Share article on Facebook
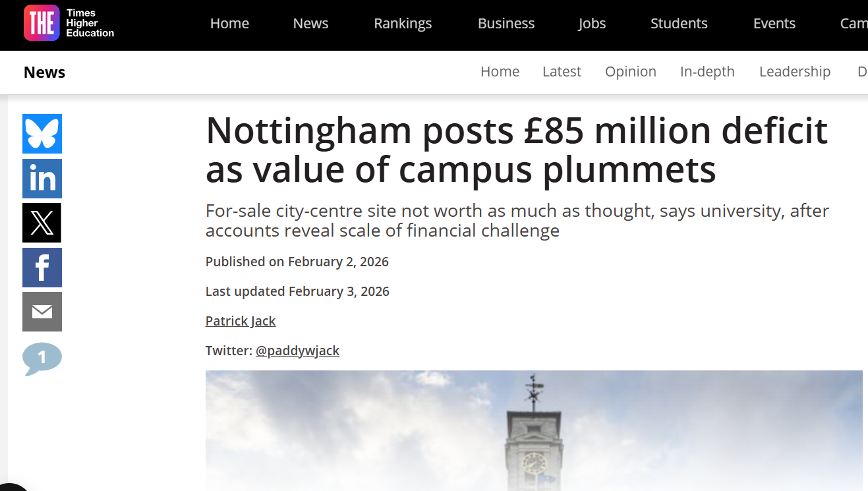 42,268
